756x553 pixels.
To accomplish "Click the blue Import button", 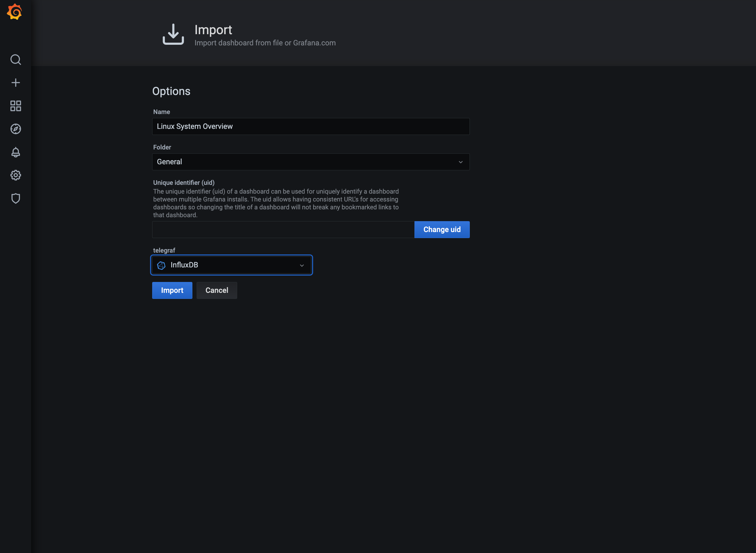I will [172, 290].
